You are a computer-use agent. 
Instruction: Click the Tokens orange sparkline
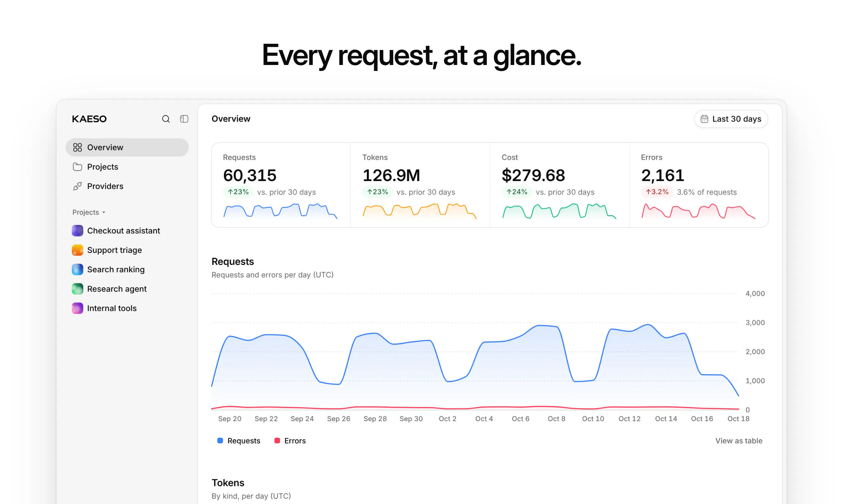pyautogui.click(x=420, y=211)
